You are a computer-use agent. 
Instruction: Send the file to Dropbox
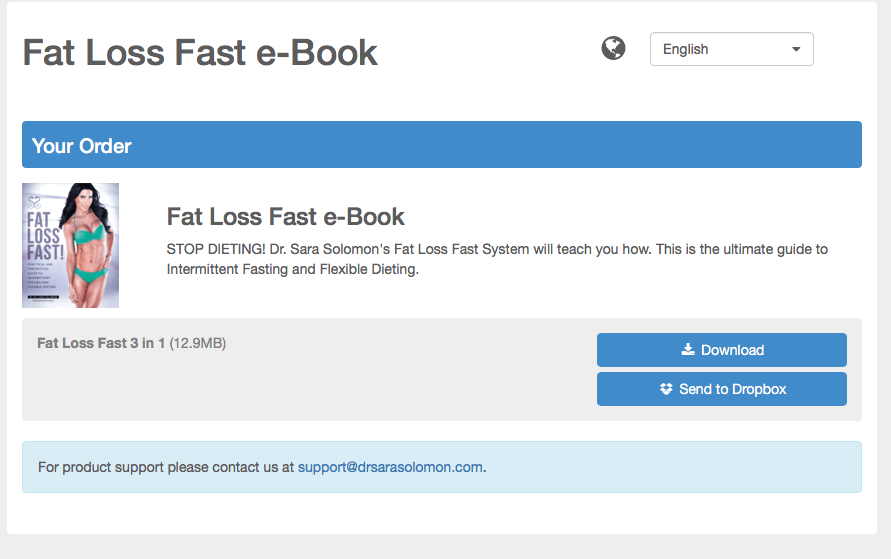point(722,389)
